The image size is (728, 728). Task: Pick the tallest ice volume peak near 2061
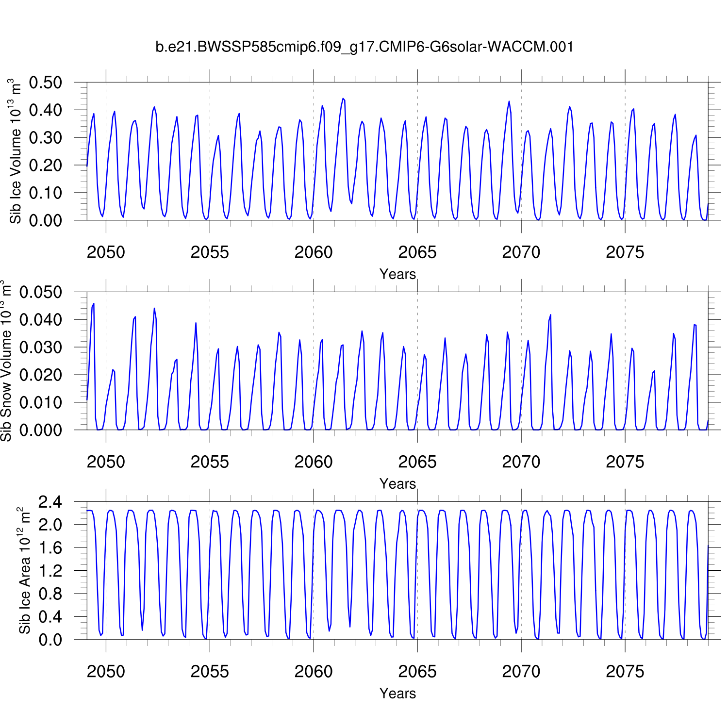click(343, 99)
